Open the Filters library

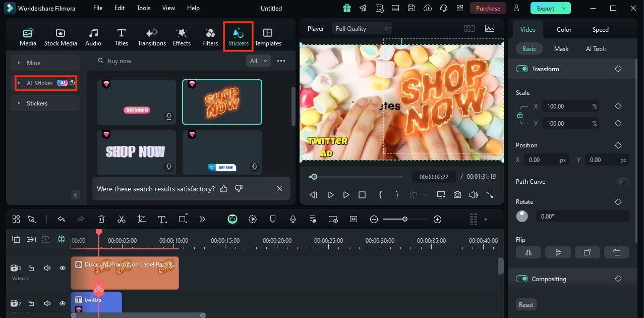[210, 36]
